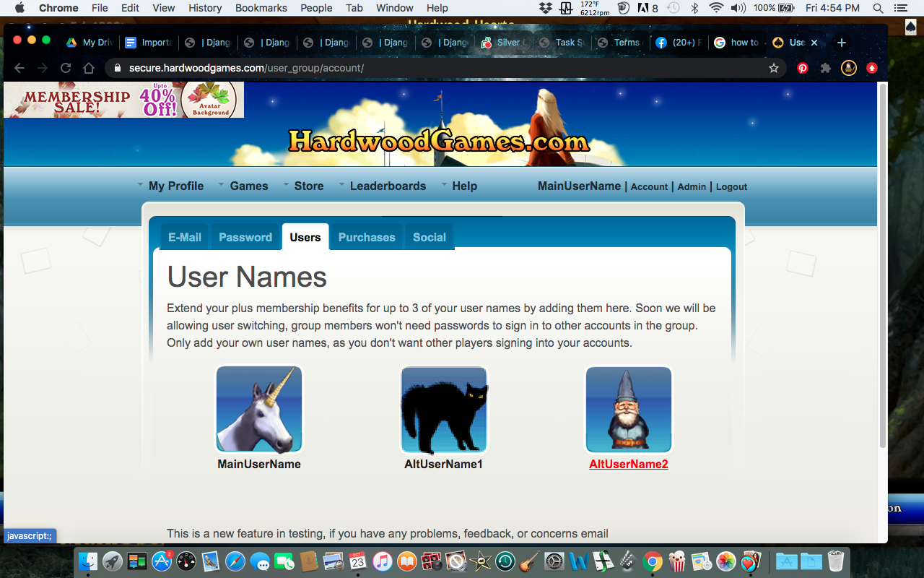Switch to the Facebook (20+) tab
924x578 pixels.
click(679, 43)
